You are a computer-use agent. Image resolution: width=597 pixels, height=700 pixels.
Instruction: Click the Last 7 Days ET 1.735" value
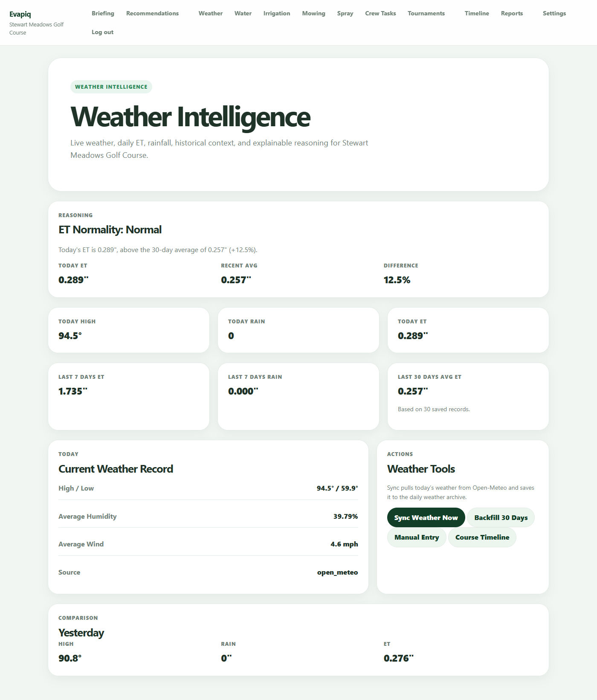(73, 391)
